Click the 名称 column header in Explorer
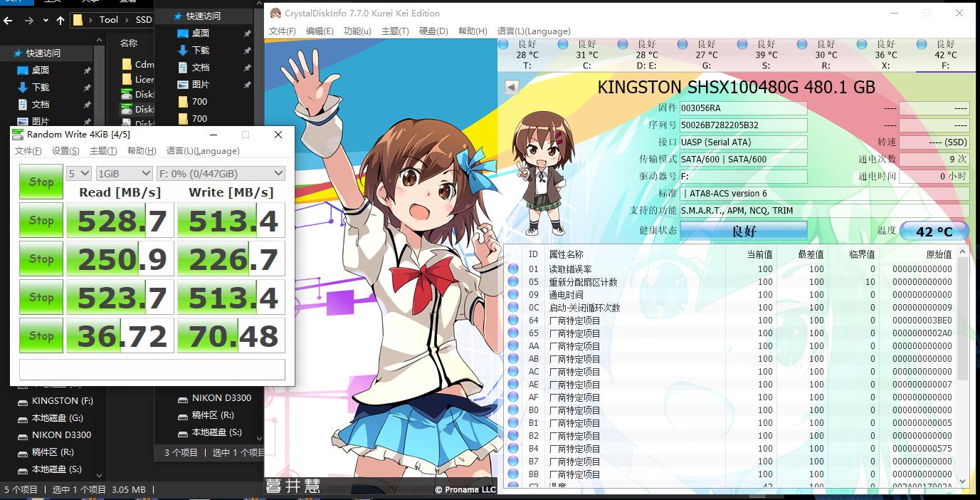The width and height of the screenshot is (980, 500). [129, 43]
